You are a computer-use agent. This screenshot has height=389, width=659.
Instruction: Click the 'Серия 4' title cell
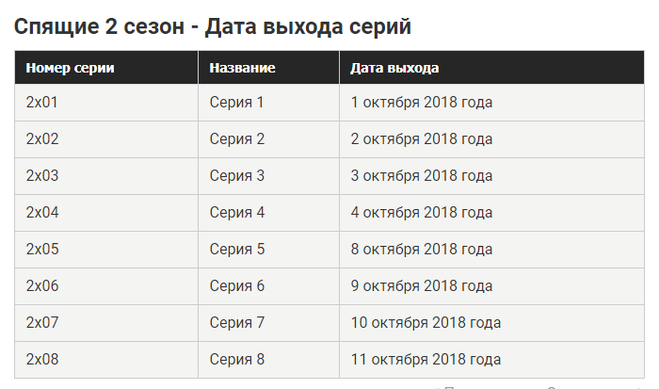pyautogui.click(x=269, y=213)
